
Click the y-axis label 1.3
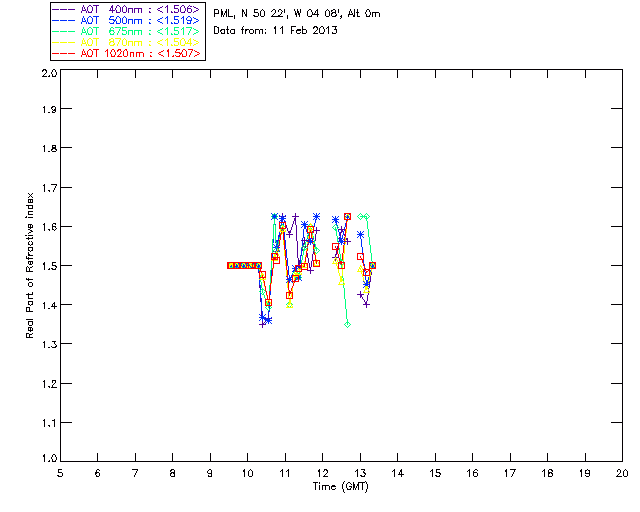tap(49, 345)
